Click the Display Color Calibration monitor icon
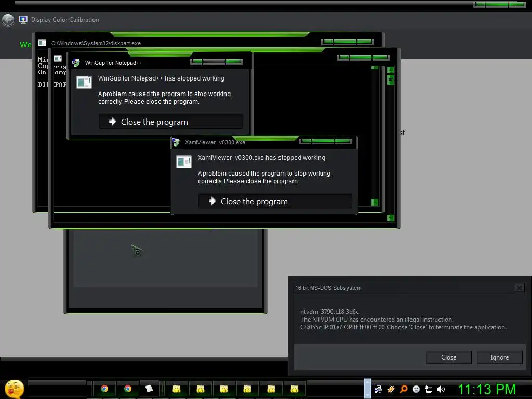Viewport: 532px width, 399px height. [23, 20]
